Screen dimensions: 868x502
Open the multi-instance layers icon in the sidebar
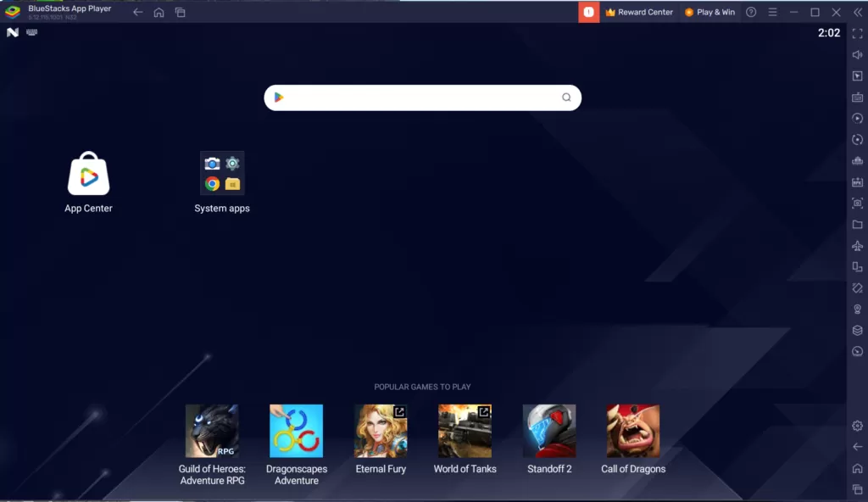click(857, 331)
